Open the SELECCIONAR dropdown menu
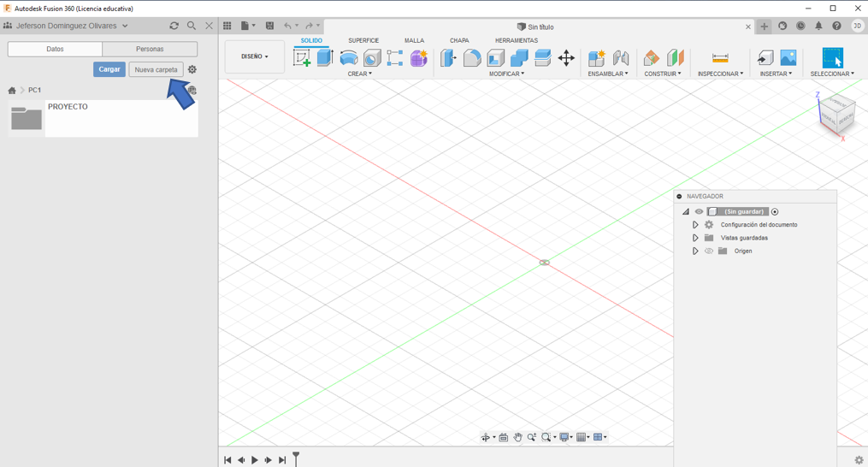This screenshot has width=868, height=467. pyautogui.click(x=832, y=74)
